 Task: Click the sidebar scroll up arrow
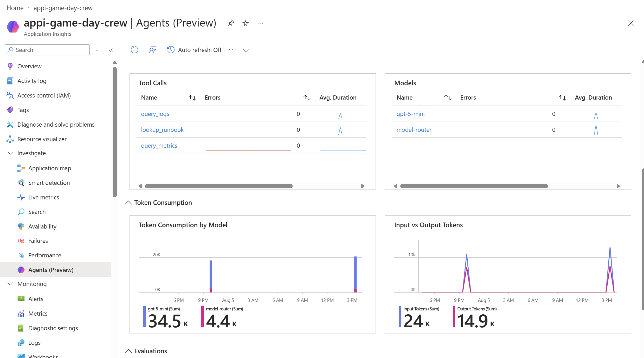click(115, 62)
